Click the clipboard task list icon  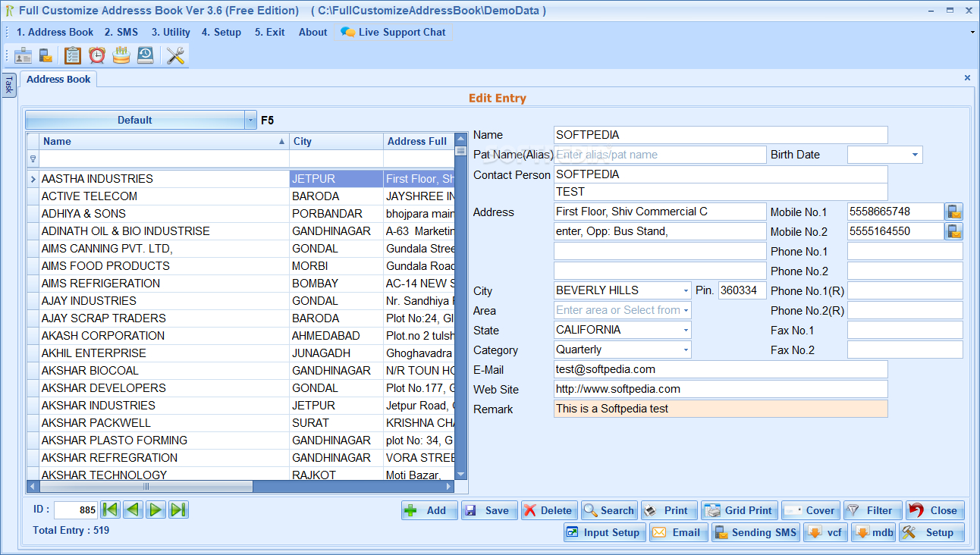coord(73,55)
